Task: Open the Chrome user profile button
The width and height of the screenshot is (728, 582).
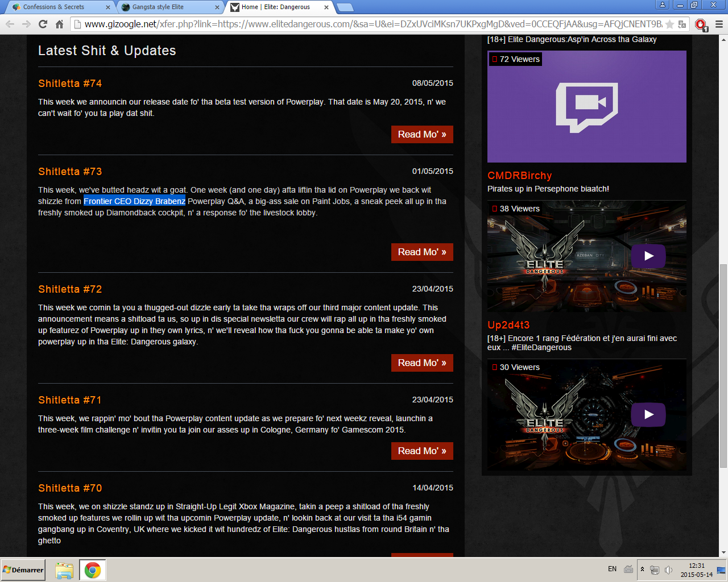Action: (x=663, y=5)
